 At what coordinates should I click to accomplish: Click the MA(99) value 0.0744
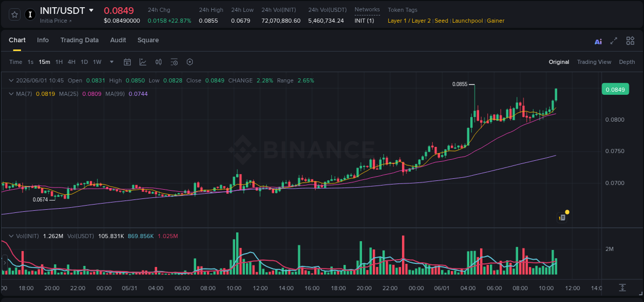(x=138, y=94)
